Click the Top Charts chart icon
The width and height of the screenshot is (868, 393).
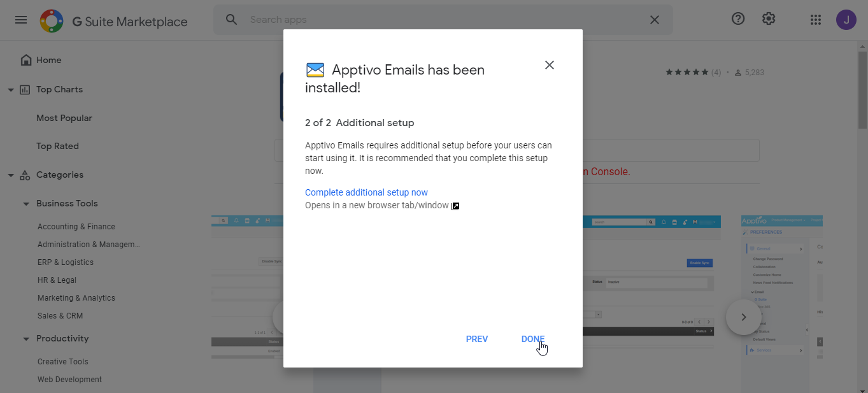(25, 90)
